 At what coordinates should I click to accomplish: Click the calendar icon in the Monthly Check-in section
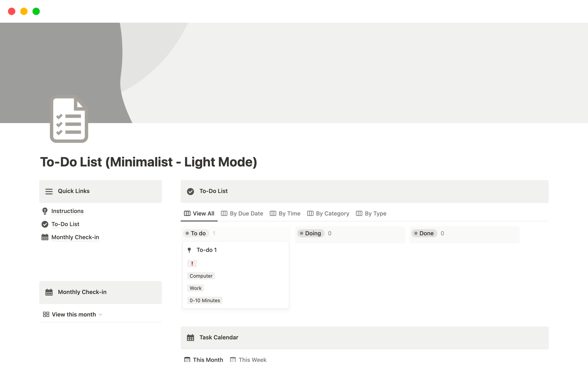pyautogui.click(x=49, y=292)
